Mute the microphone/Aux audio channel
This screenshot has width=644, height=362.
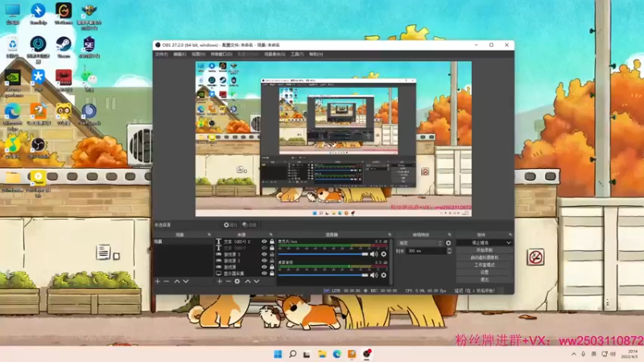[374, 254]
